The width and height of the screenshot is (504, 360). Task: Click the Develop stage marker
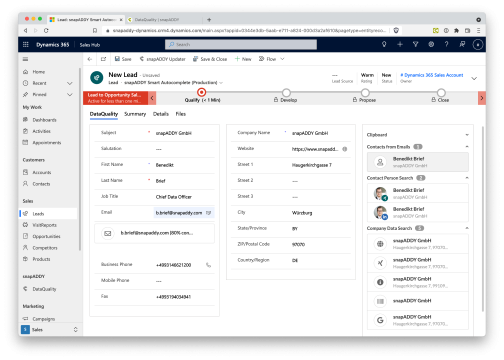pos(286,92)
